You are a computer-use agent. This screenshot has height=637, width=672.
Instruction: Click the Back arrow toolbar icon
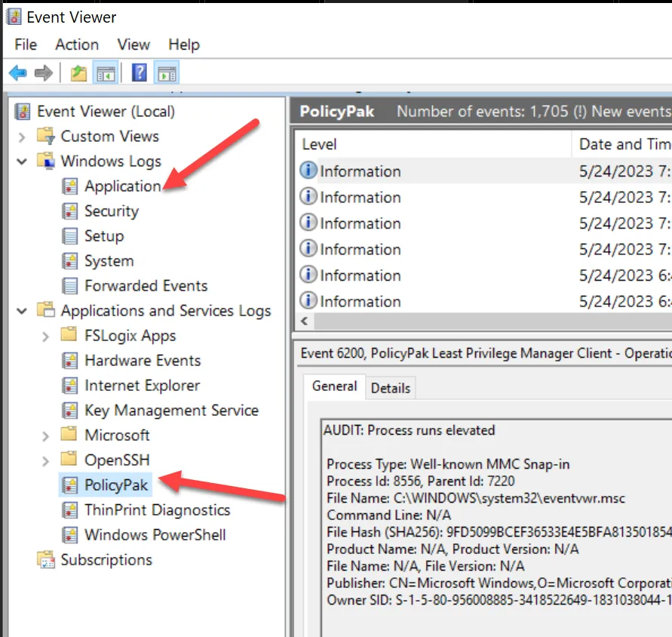point(18,72)
